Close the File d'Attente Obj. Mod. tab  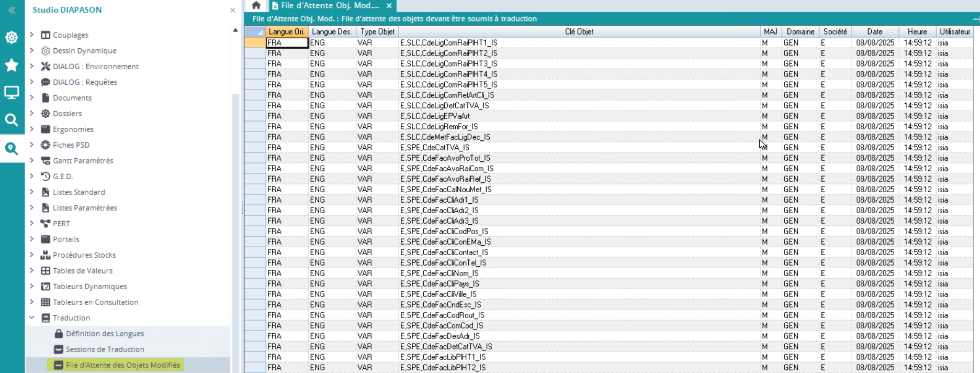point(389,6)
